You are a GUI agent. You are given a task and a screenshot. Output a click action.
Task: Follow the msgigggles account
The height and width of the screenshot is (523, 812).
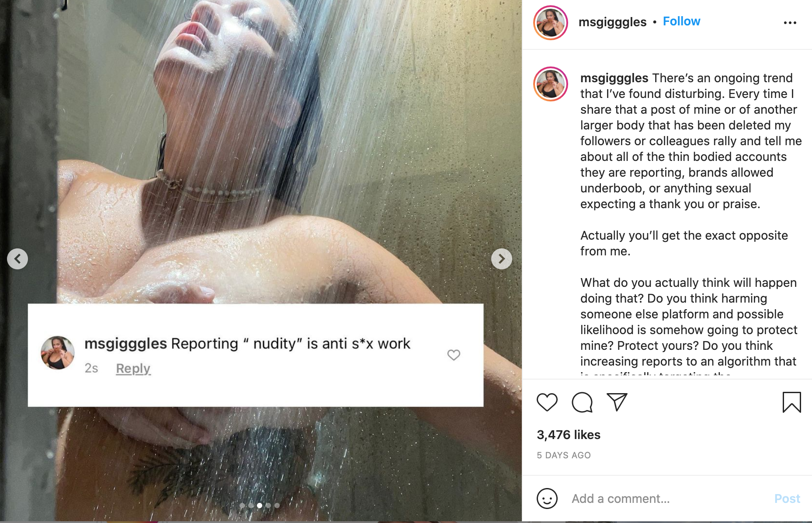(681, 21)
